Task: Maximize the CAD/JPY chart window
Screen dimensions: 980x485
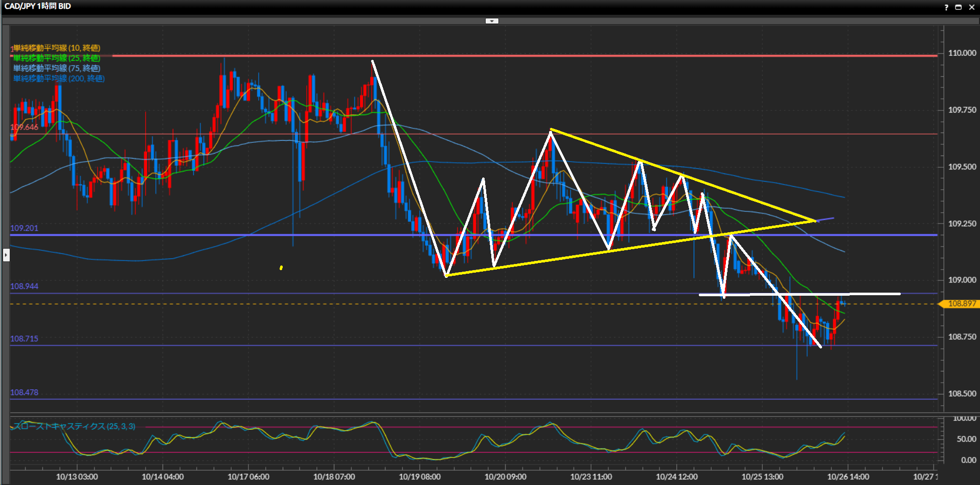Action: click(x=959, y=7)
